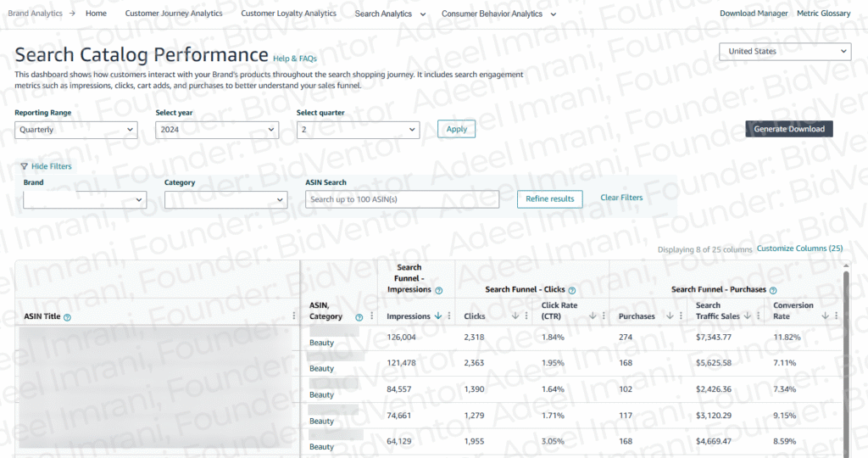The image size is (868, 458).
Task: Open Search Funnel - Clicks help icon
Action: tap(572, 290)
